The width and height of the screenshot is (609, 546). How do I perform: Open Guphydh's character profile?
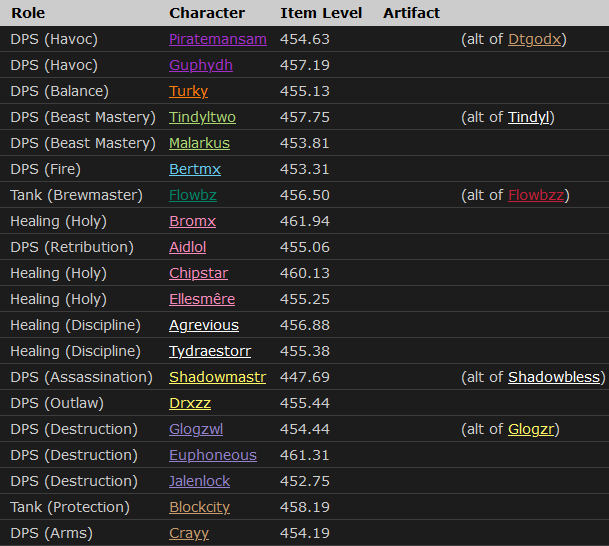click(201, 65)
